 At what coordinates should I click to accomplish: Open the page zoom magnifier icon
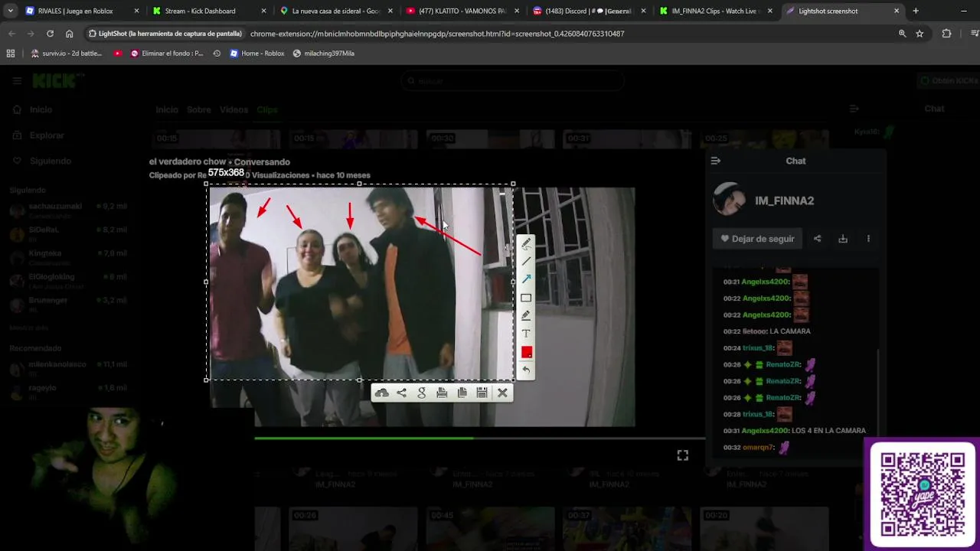pyautogui.click(x=902, y=34)
